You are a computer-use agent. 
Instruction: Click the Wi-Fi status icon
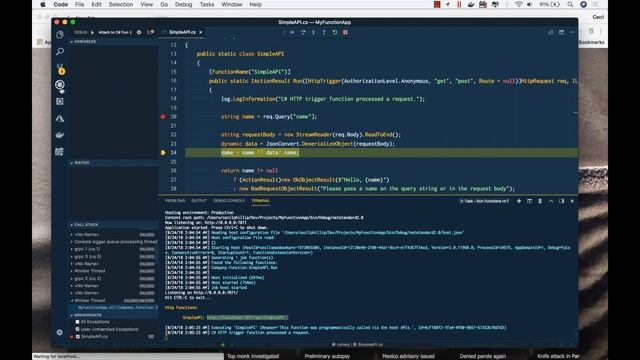[518, 4]
